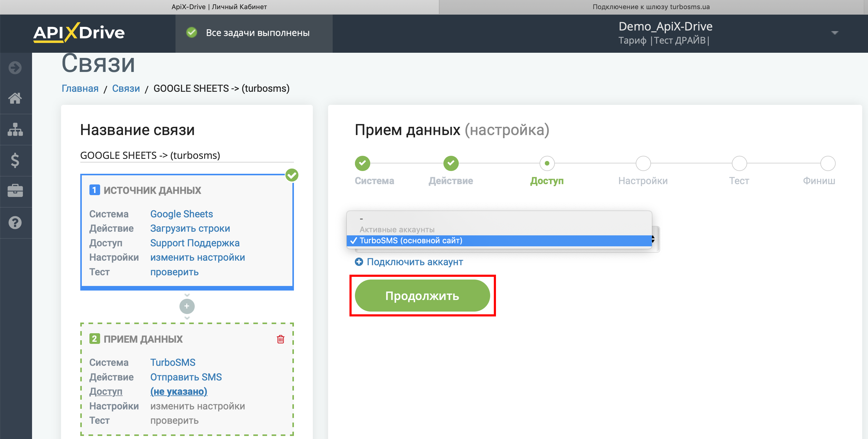868x439 pixels.
Task: Click the Активные аккаунты group label
Action: [x=396, y=230]
